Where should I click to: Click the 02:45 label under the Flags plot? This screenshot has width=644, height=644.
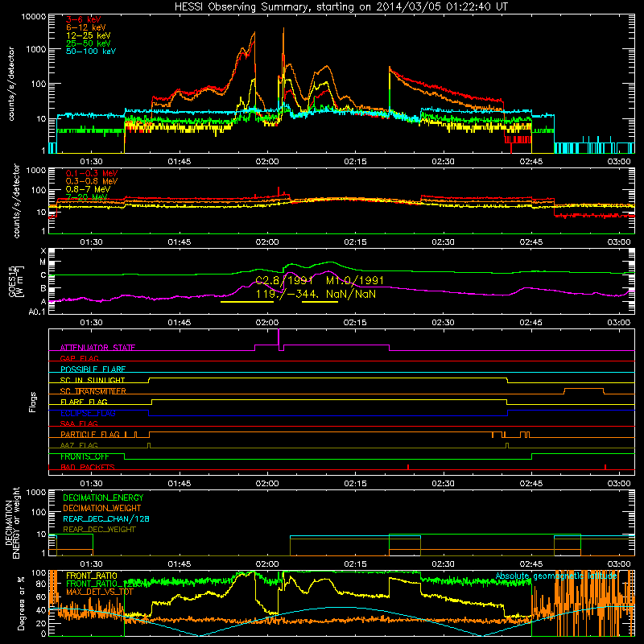click(x=531, y=484)
